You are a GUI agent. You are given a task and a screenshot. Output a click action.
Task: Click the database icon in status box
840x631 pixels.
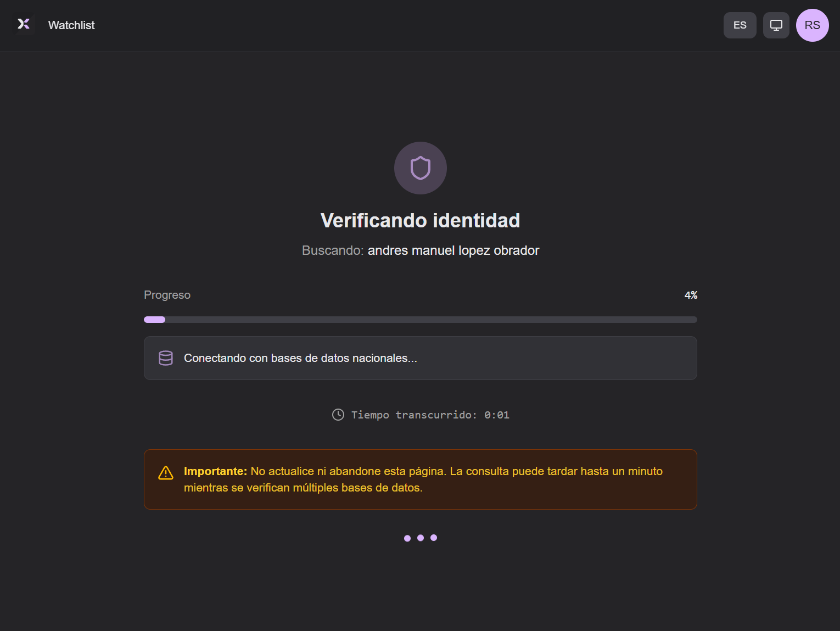click(166, 358)
